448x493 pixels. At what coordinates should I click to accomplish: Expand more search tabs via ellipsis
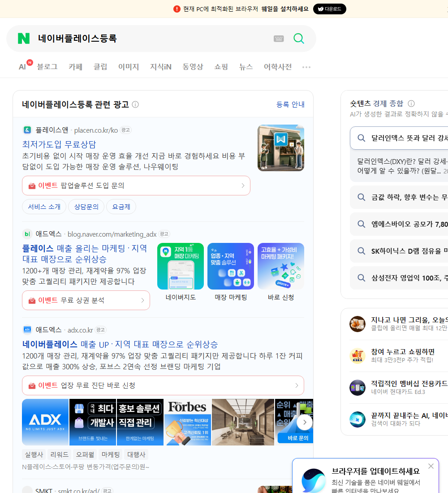tap(306, 67)
